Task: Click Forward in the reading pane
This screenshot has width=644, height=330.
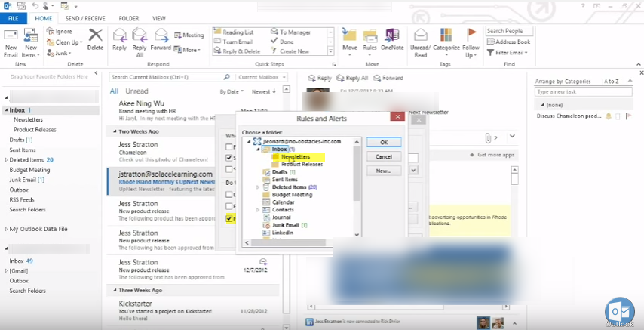Action: (388, 78)
